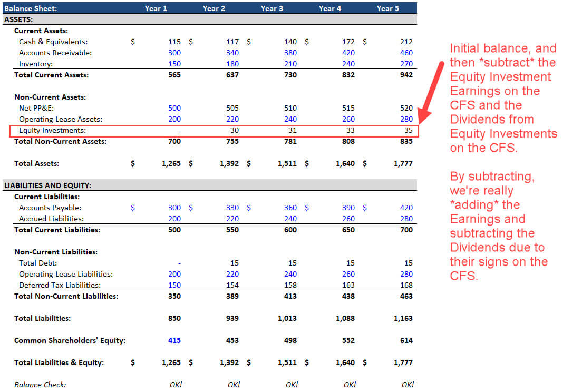Image resolution: width=582 pixels, height=392 pixels.
Task: Click the Current Liabilities subheading
Action: coord(47,197)
